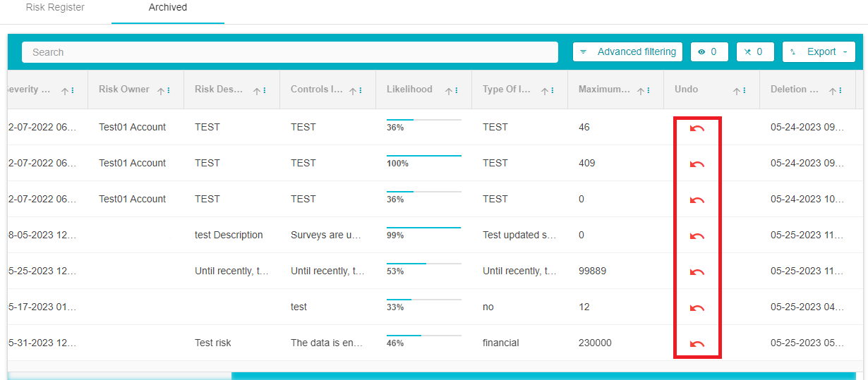Image resolution: width=868 pixels, height=380 pixels.
Task: Undo archive of the risk with maximum 12
Action: [697, 307]
